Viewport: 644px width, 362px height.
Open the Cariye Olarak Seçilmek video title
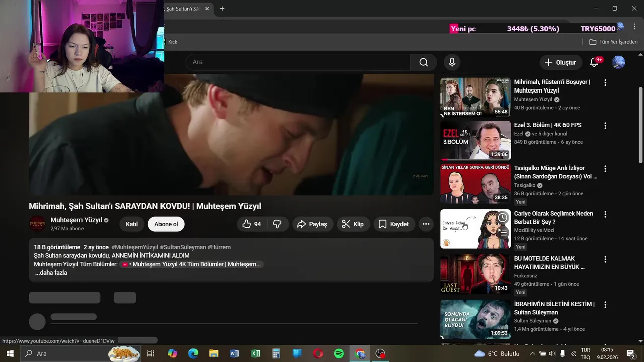click(553, 218)
